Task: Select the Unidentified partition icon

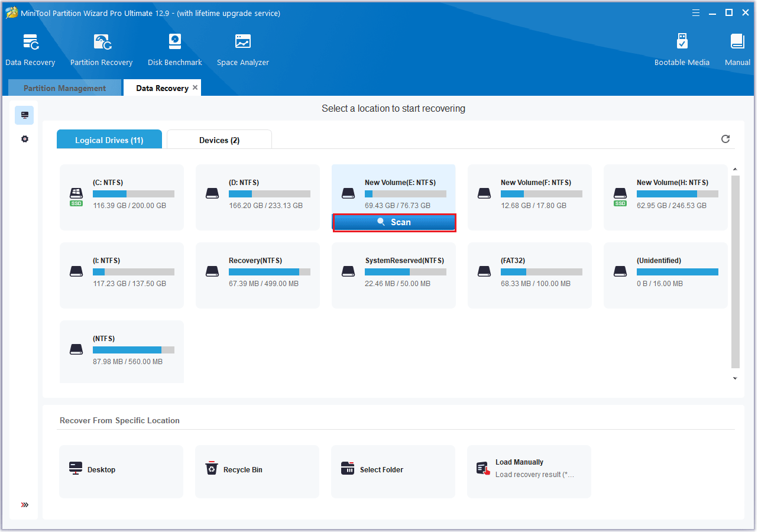Action: tap(620, 271)
